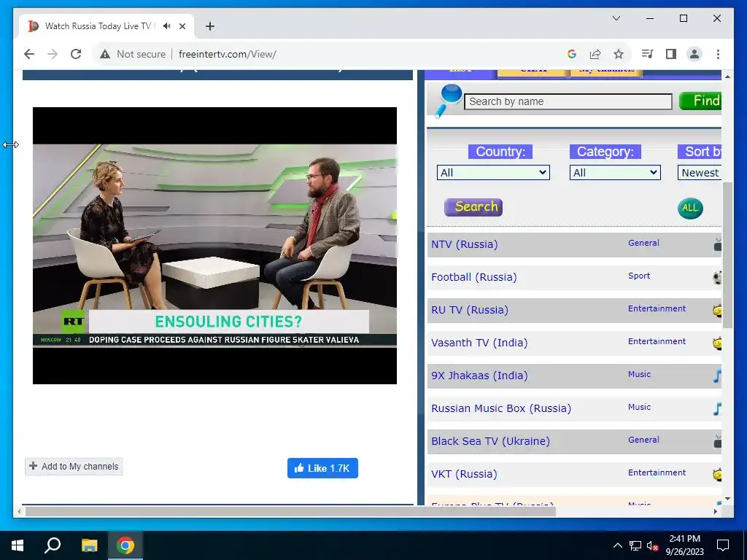Screen dimensions: 747x560
Task: Click the entertainment icon on the Vasanth TV row
Action: click(718, 343)
